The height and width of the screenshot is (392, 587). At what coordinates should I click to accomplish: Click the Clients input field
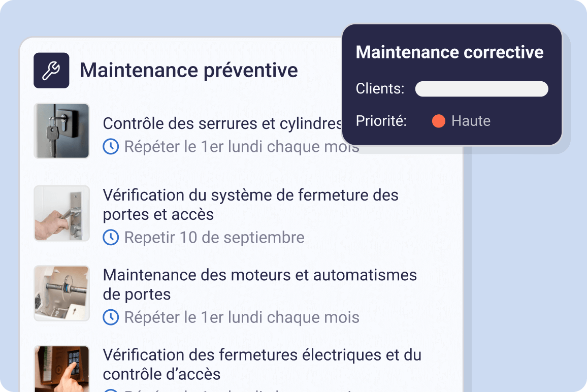pos(481,89)
